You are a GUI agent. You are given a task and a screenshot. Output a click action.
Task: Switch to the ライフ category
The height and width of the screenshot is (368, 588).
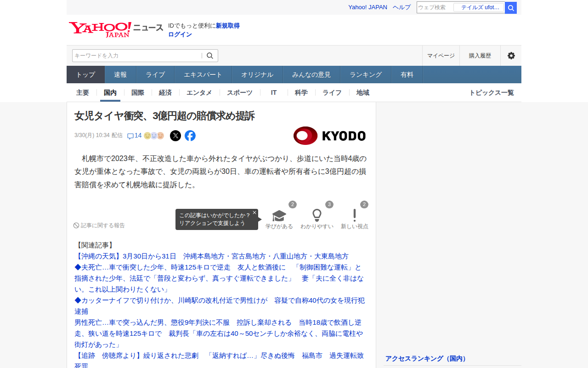(x=332, y=92)
